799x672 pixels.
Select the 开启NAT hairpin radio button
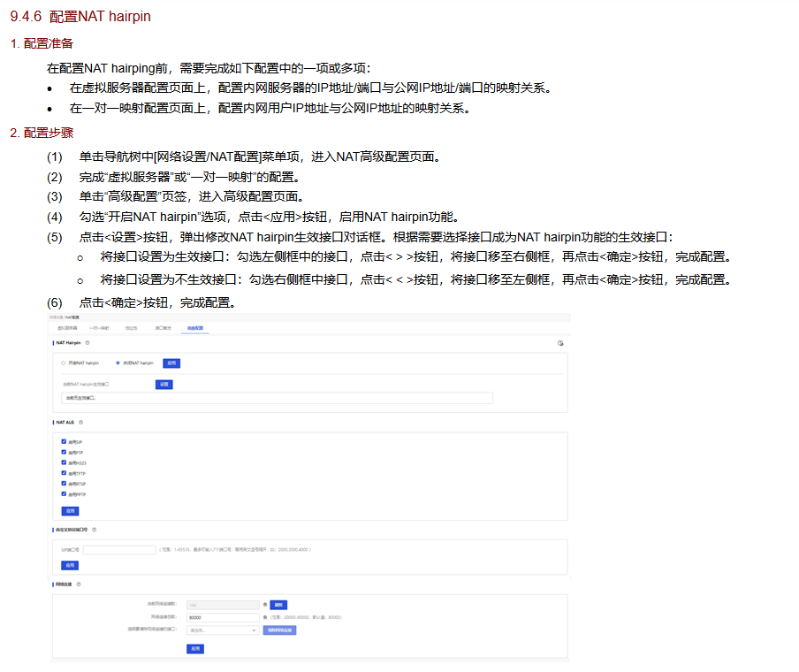coord(63,363)
